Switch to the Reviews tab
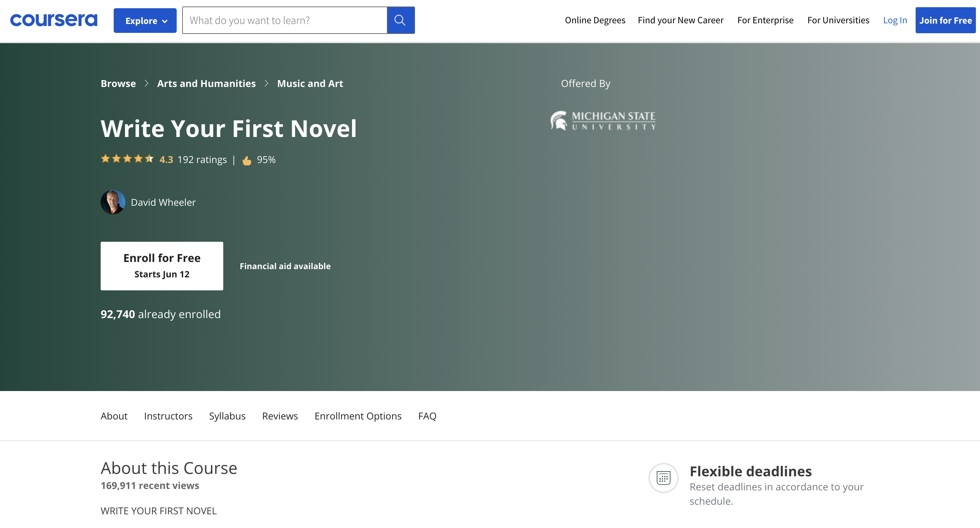980x528 pixels. point(280,416)
